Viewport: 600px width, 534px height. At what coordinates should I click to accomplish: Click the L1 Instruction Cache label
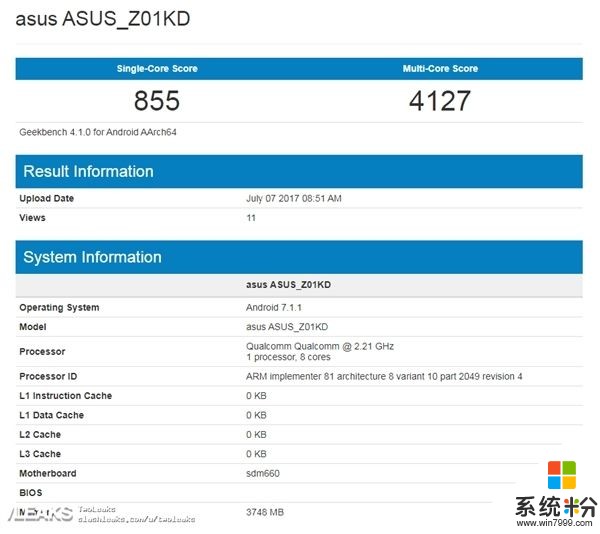point(66,396)
